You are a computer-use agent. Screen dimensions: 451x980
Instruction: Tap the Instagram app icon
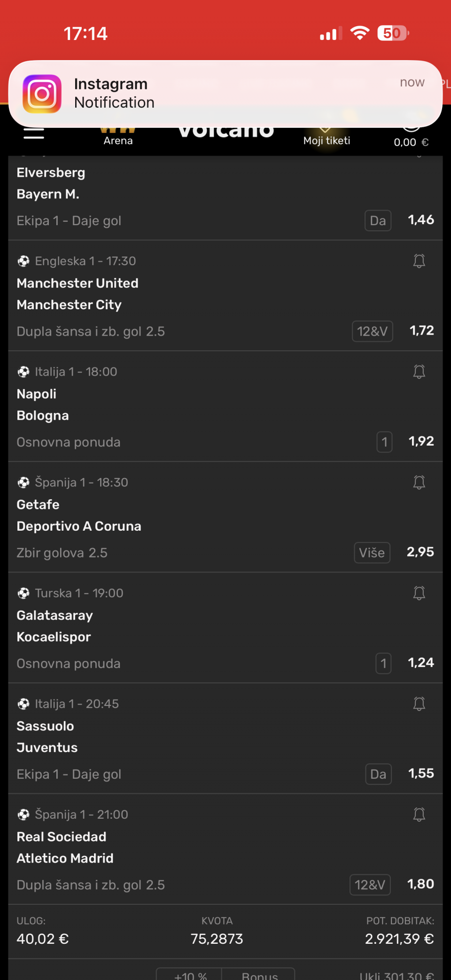(42, 94)
